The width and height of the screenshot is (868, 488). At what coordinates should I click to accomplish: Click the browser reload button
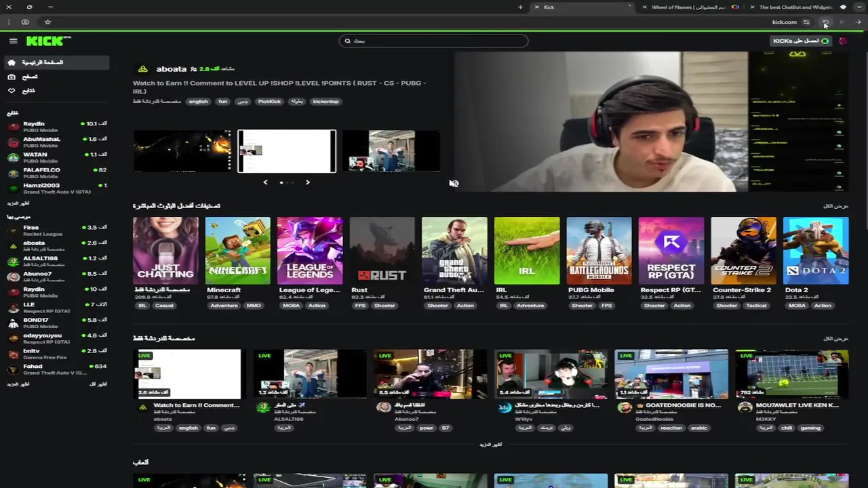click(x=825, y=22)
